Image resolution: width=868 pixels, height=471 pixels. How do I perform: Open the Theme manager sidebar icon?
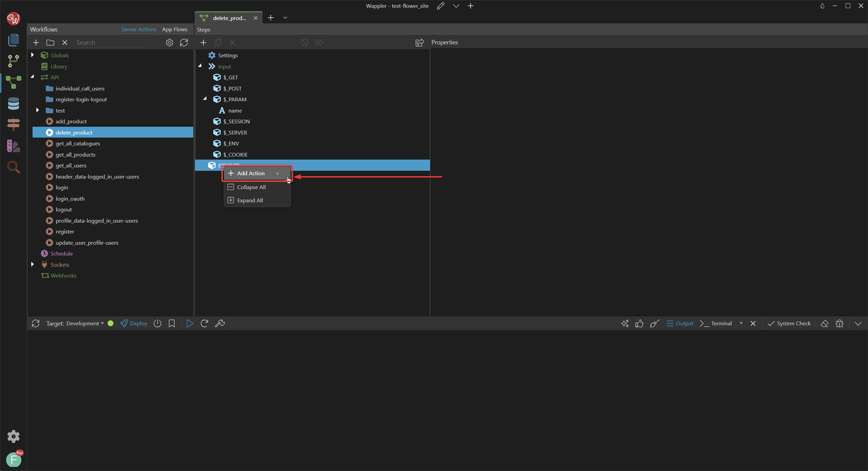coord(13,146)
